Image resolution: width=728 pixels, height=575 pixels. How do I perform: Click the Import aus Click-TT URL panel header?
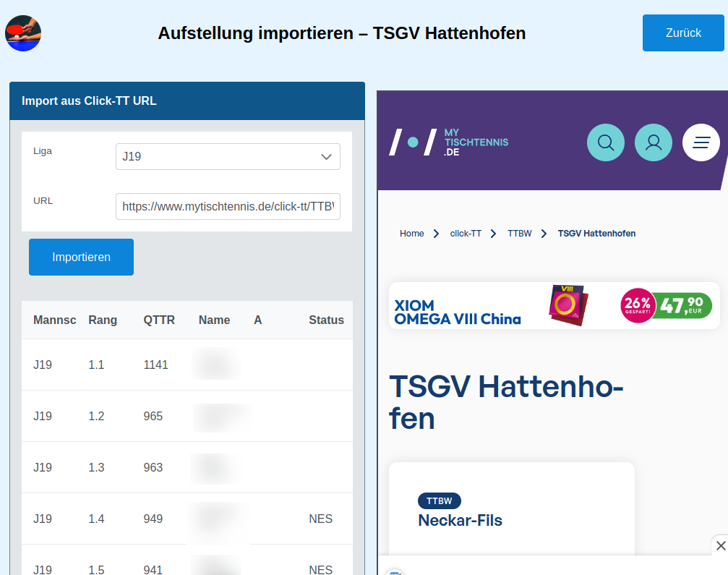[x=187, y=101]
